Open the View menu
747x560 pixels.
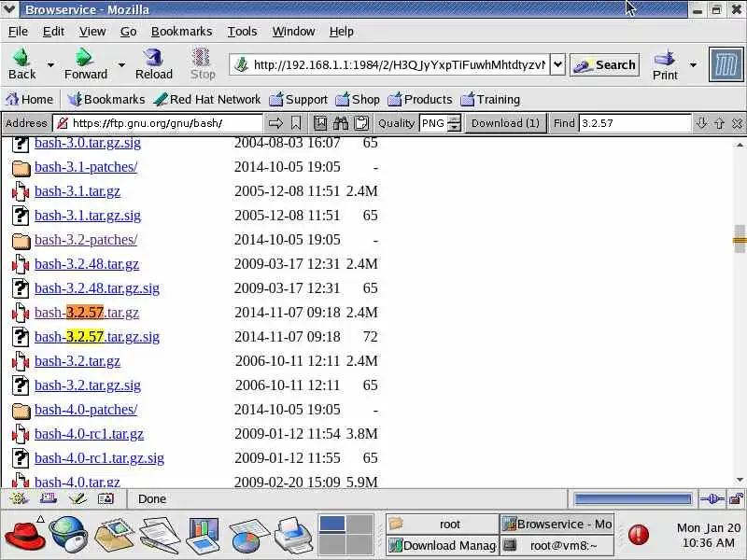[x=92, y=32]
